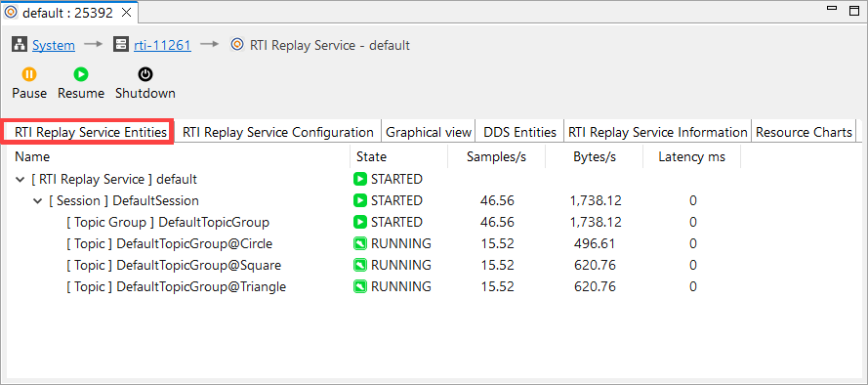
Task: Minimize the view panel
Action: pyautogui.click(x=831, y=10)
